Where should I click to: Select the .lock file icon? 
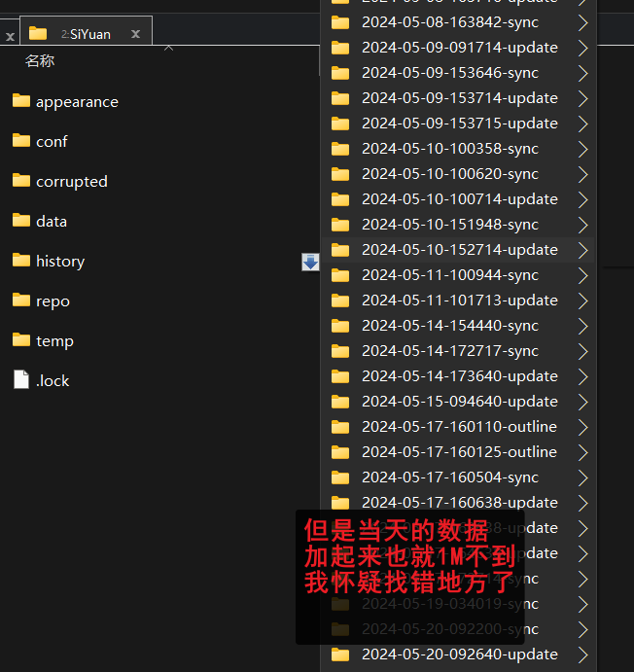pos(21,379)
